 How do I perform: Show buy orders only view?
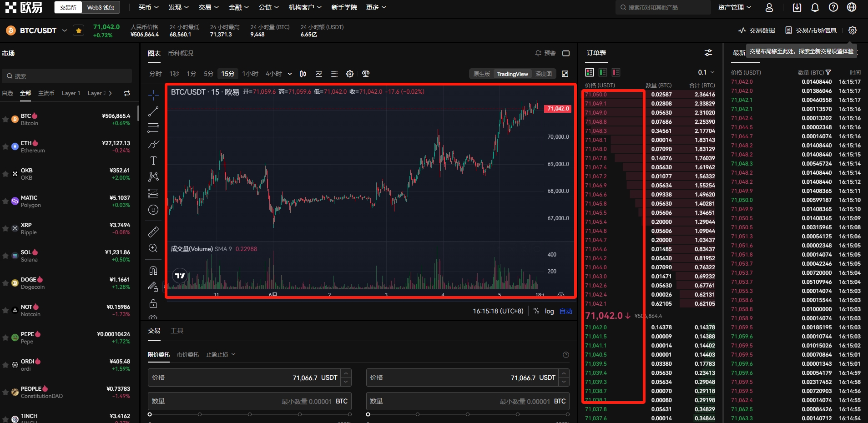point(603,72)
